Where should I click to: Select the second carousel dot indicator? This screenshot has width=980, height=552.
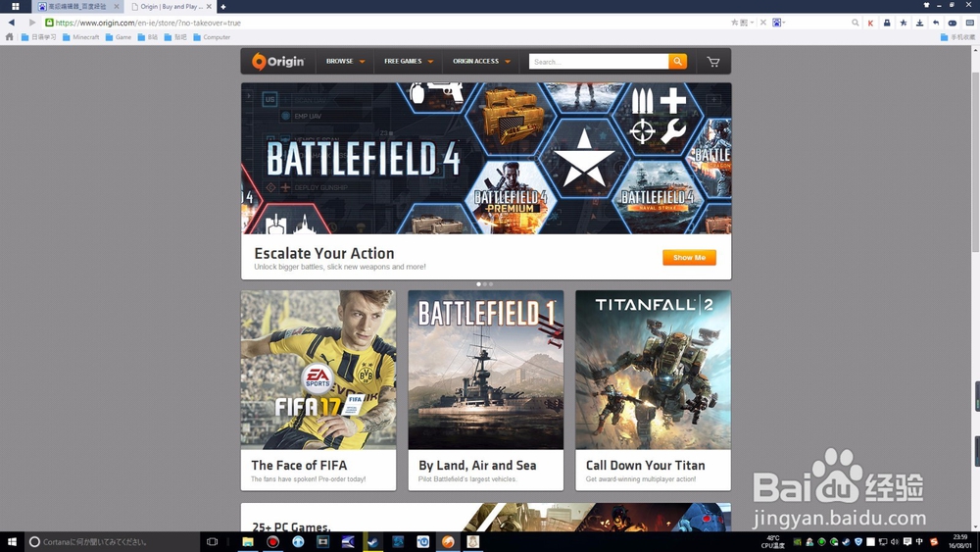485,284
